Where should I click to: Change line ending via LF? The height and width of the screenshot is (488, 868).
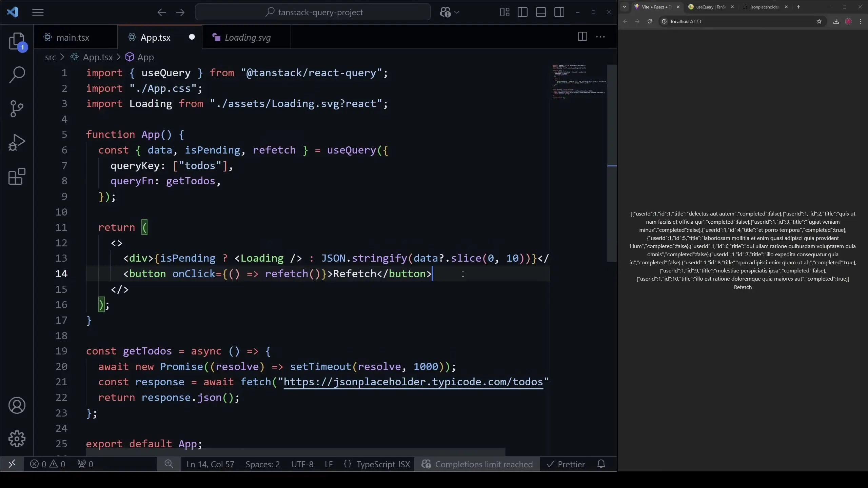click(329, 464)
